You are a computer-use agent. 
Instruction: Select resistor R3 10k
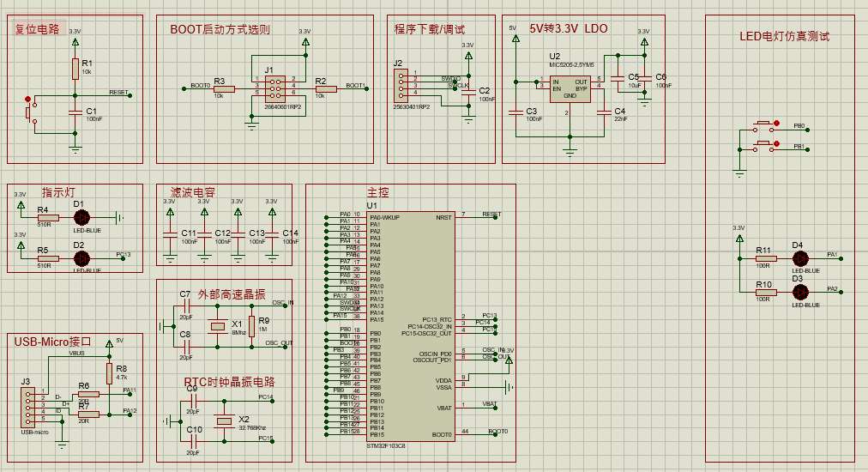224,88
